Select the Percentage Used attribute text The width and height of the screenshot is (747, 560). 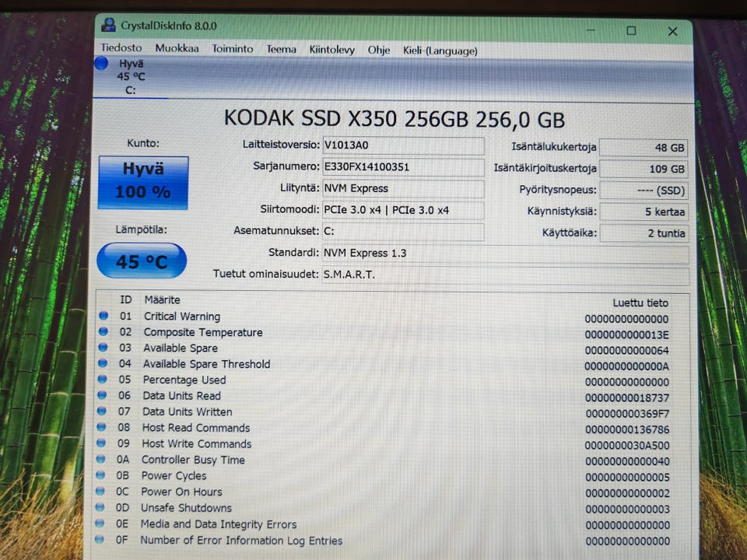click(x=184, y=380)
